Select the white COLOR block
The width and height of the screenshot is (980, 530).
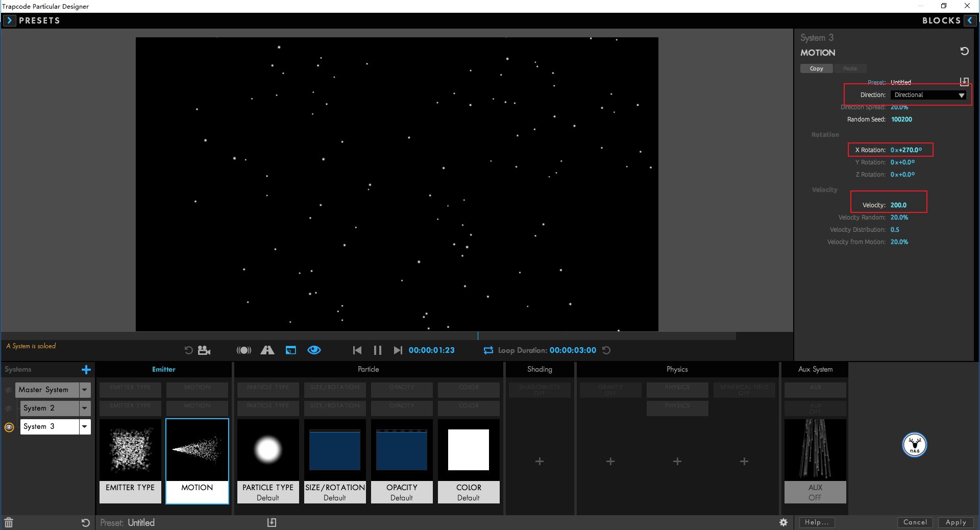(x=469, y=461)
